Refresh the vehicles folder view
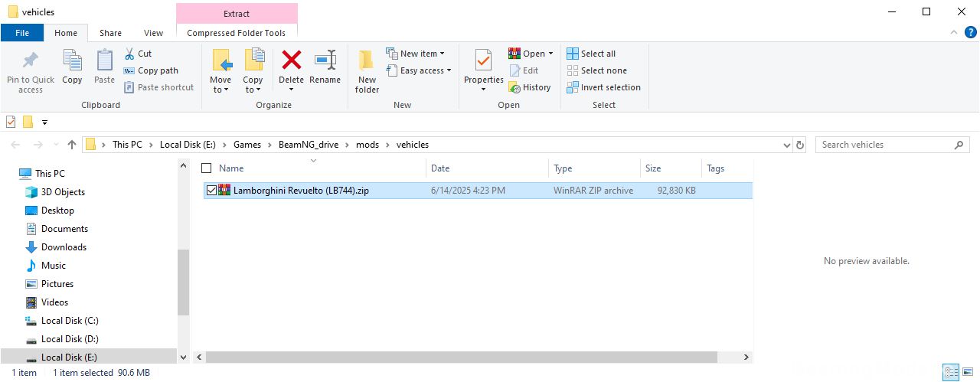 point(801,145)
